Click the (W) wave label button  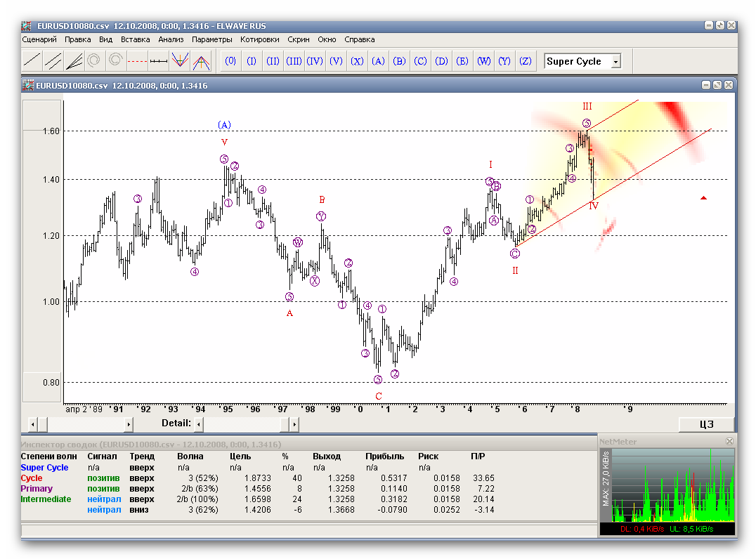(x=483, y=61)
